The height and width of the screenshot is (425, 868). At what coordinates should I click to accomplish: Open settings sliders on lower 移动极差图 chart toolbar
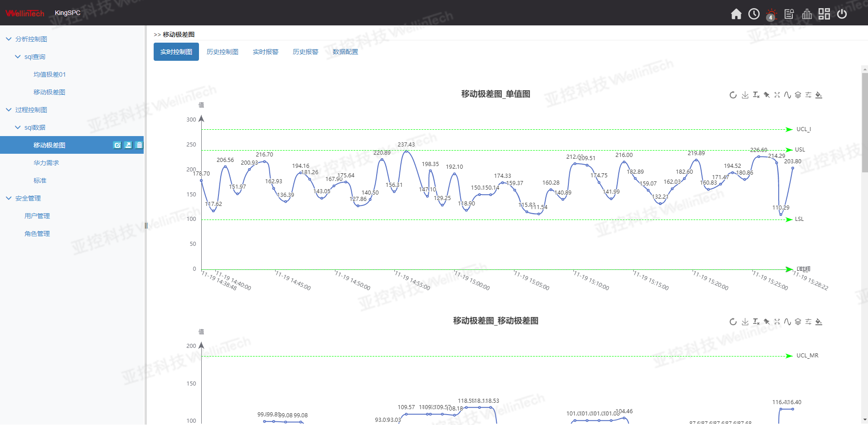click(808, 322)
